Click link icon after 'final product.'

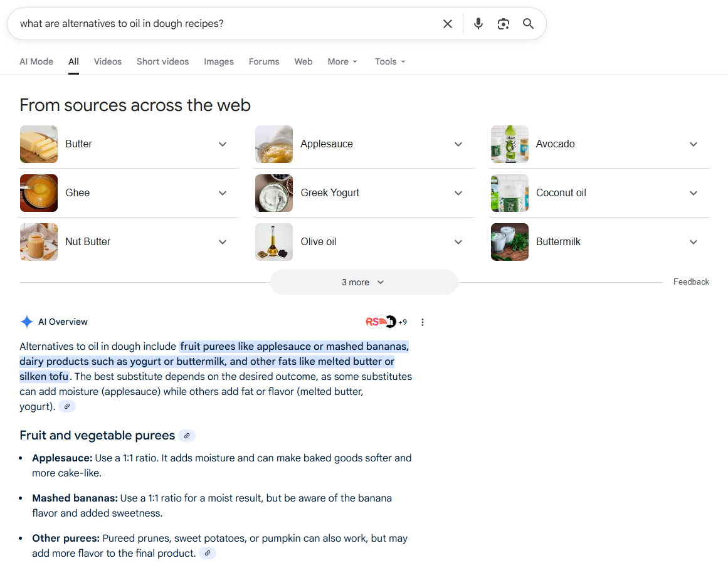pos(208,553)
